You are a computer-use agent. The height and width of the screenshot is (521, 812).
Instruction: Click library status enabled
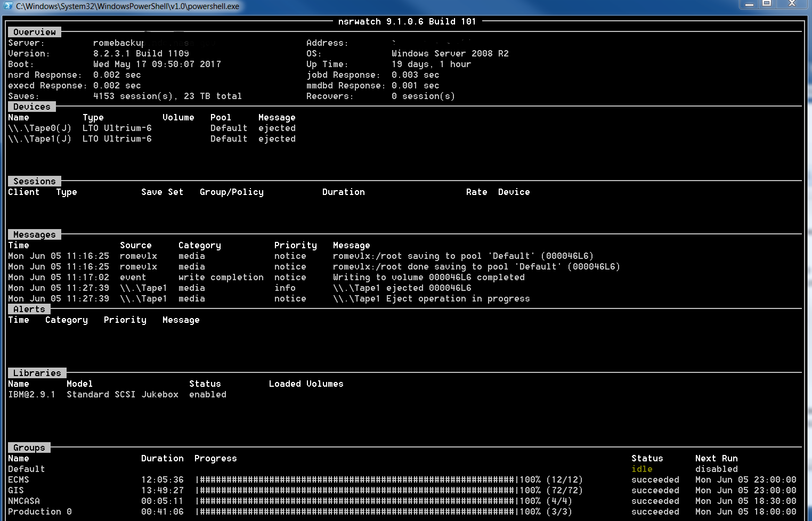click(x=208, y=394)
